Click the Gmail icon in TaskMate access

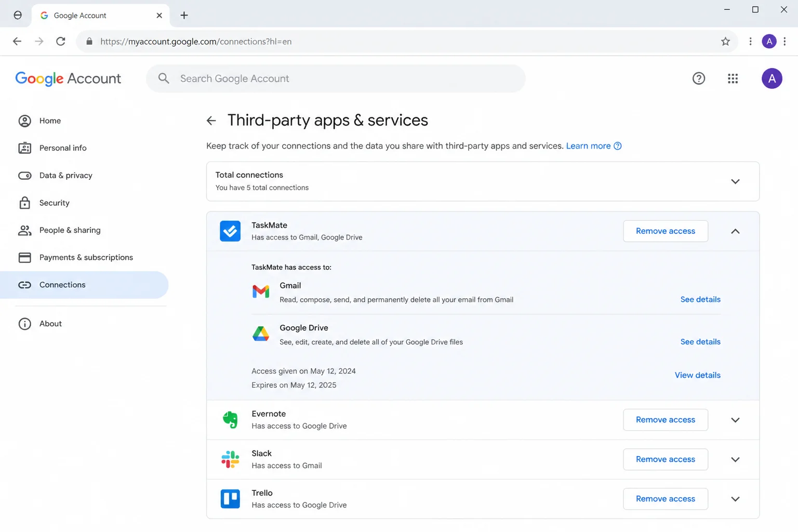click(x=261, y=291)
